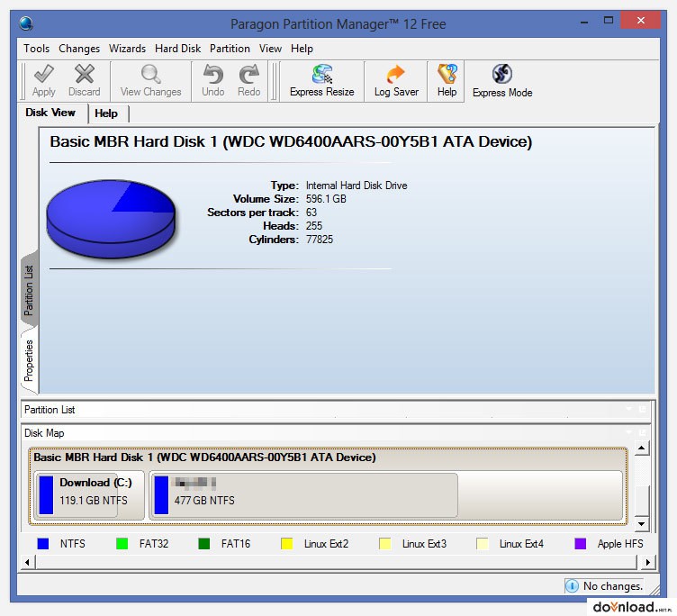
Task: Click the Internal Hard Disk Drive type text
Action: tap(357, 186)
